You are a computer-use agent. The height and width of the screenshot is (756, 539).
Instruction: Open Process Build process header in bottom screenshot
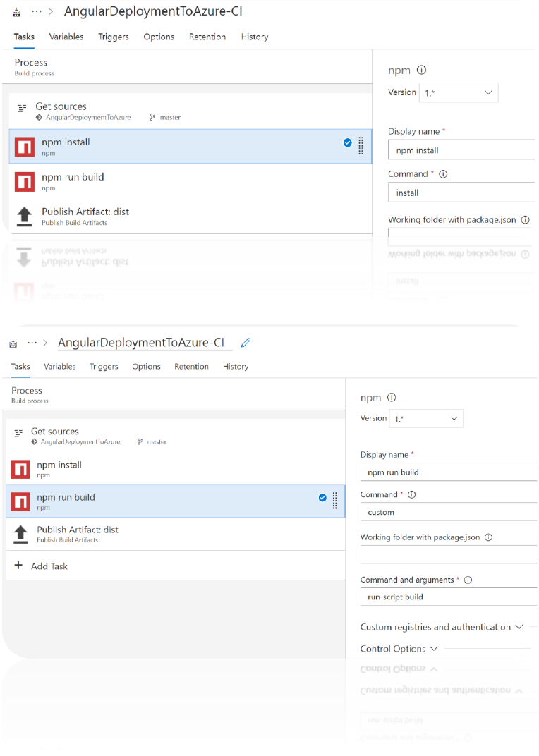[174, 394]
